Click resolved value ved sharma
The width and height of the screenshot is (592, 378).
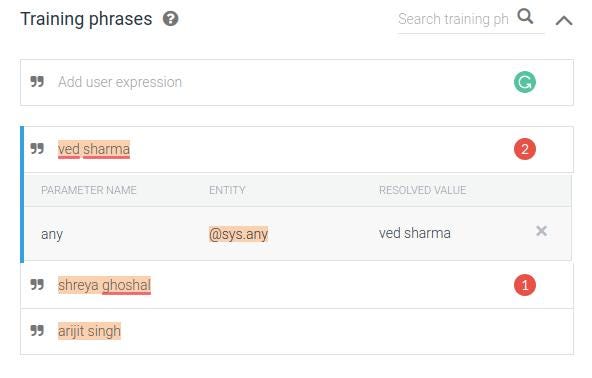tap(415, 233)
